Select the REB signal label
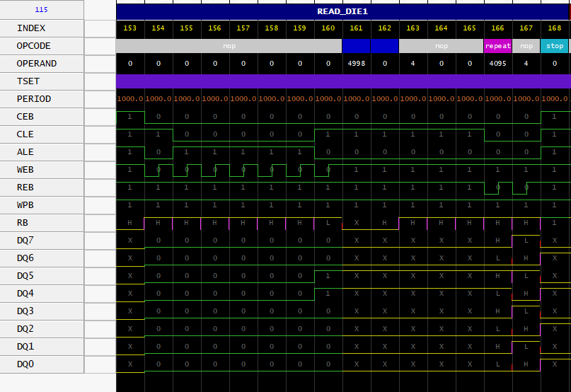 (42, 188)
